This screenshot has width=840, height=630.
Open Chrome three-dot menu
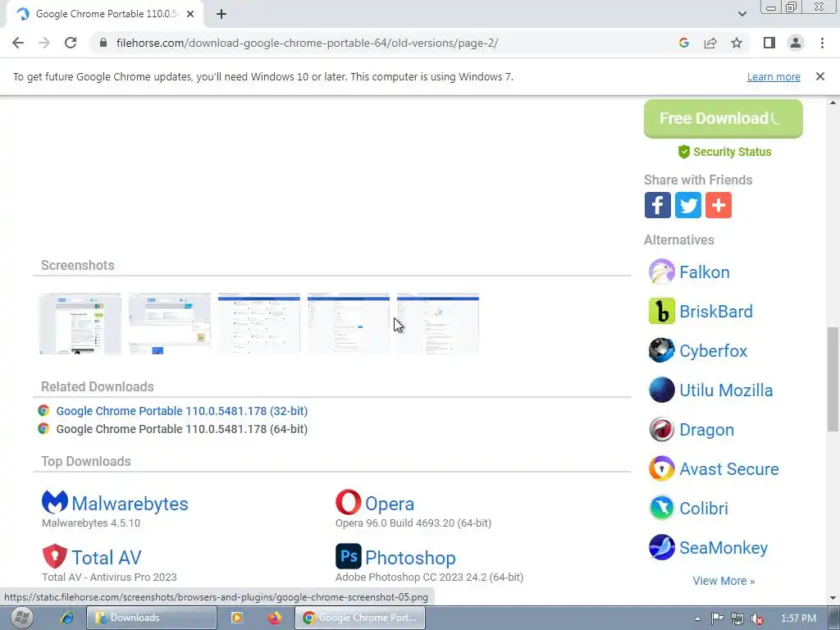click(822, 43)
